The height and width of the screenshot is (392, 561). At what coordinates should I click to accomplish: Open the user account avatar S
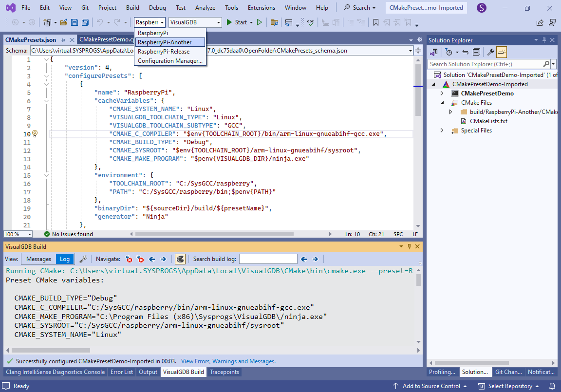point(482,7)
